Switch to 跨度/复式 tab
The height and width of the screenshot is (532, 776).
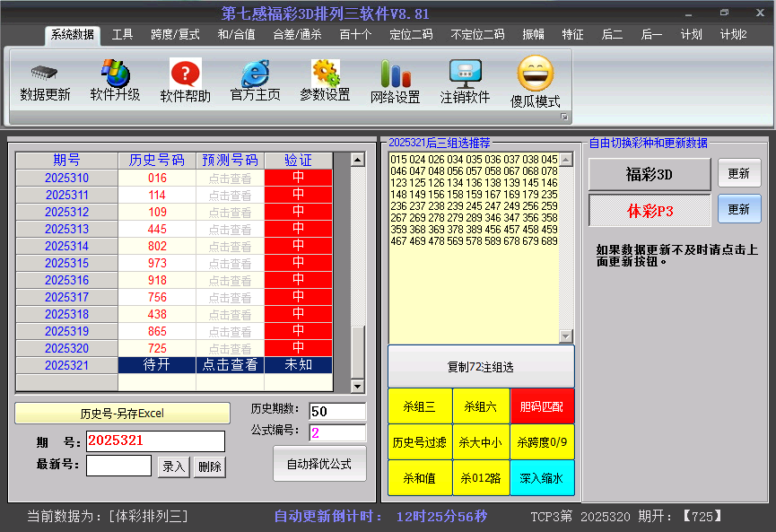click(x=175, y=35)
